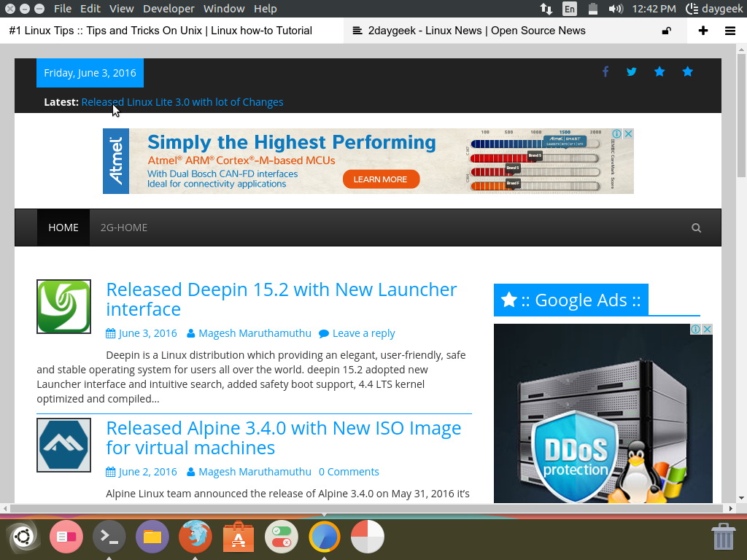This screenshot has height=560, width=747.
Task: Click the Atmel logo on the banner ad
Action: coord(116,161)
